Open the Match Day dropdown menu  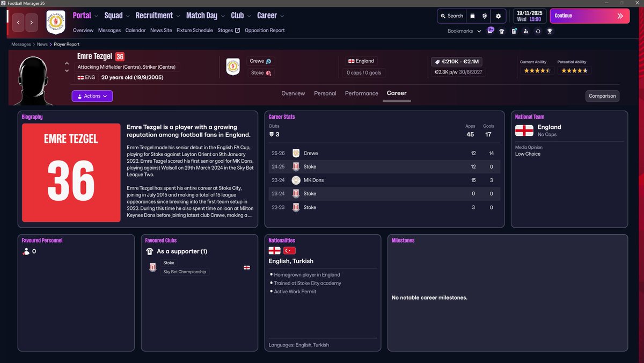[206, 16]
